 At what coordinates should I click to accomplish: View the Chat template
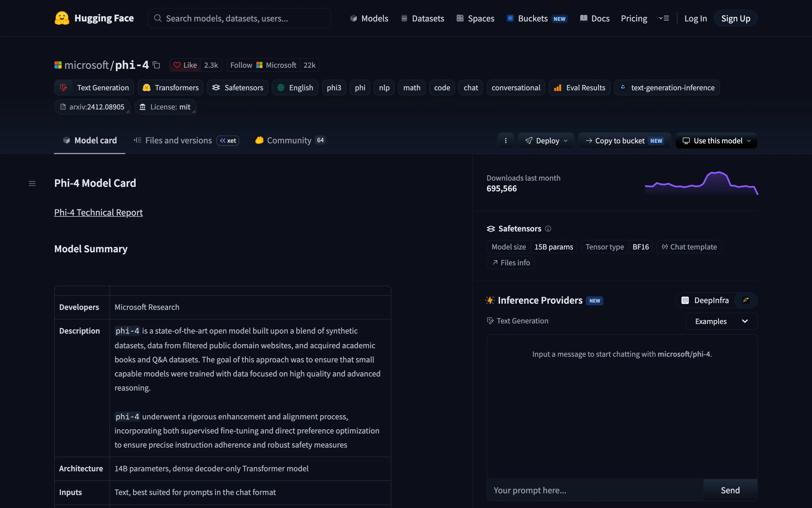pyautogui.click(x=689, y=247)
